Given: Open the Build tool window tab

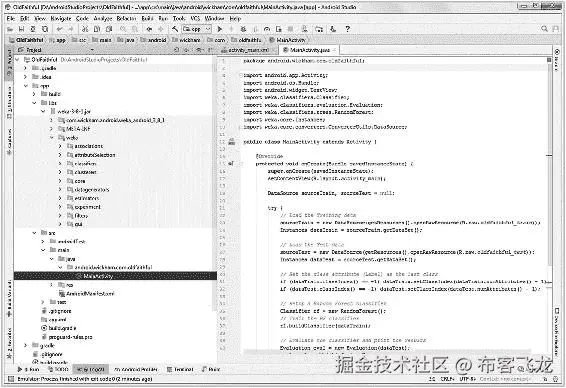Looking at the screenshot, I should 211,369.
